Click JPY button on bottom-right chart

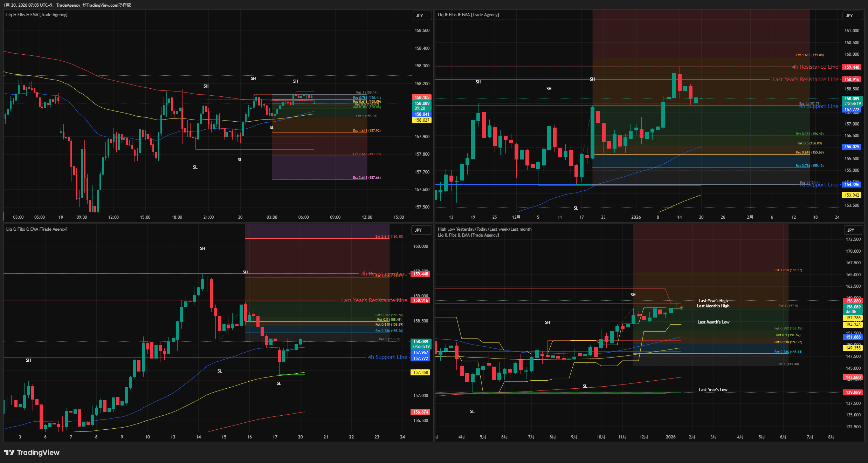point(851,230)
